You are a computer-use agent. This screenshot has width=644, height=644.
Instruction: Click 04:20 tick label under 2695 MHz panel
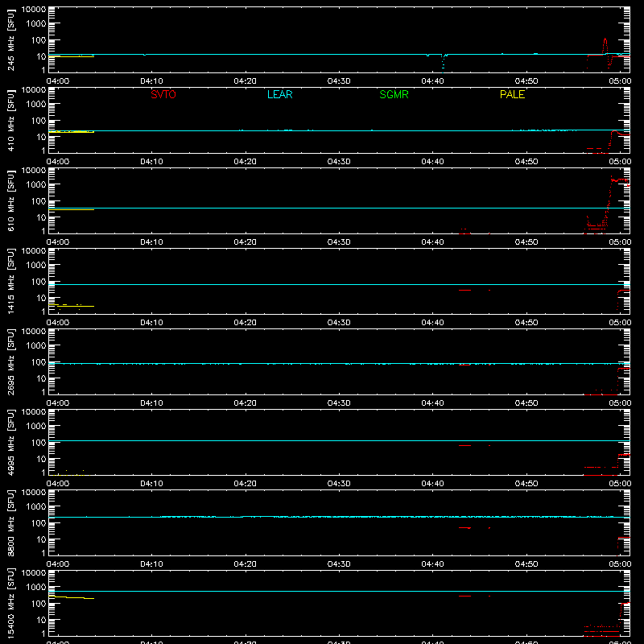246,403
